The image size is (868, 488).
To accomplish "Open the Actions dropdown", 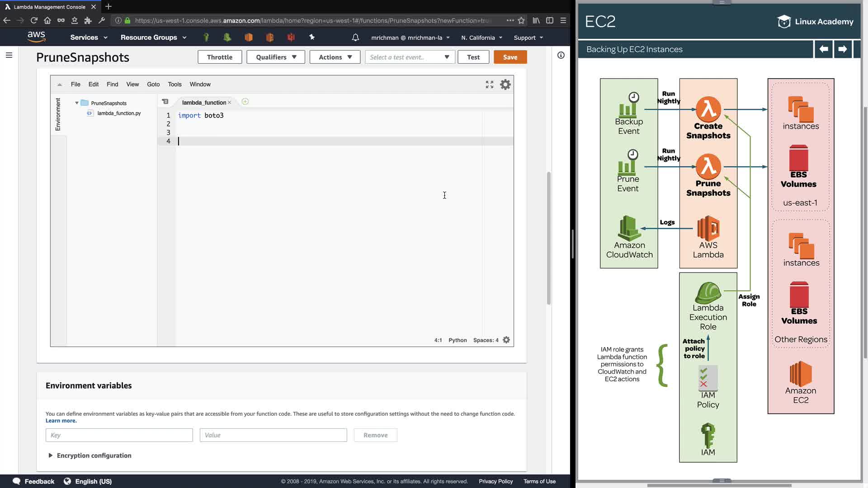I will point(335,57).
